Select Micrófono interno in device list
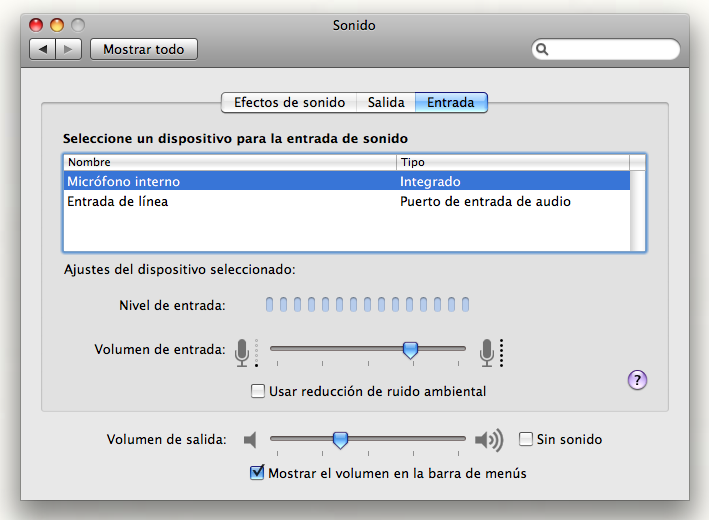This screenshot has width=709, height=520. coord(122,182)
